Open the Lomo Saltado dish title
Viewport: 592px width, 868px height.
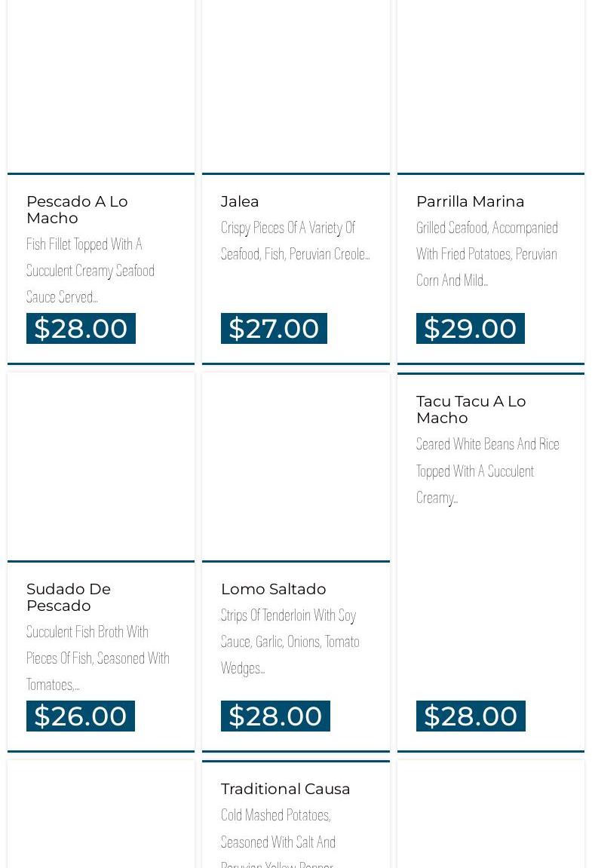coord(273,589)
